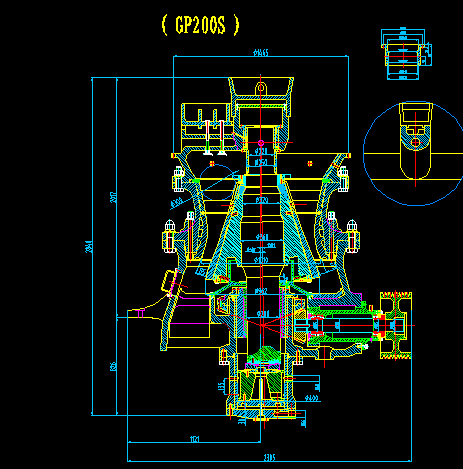This screenshot has width=463, height=469.
Task: Click the lifting eye ring on the feed hopper
Action: (x=261, y=88)
